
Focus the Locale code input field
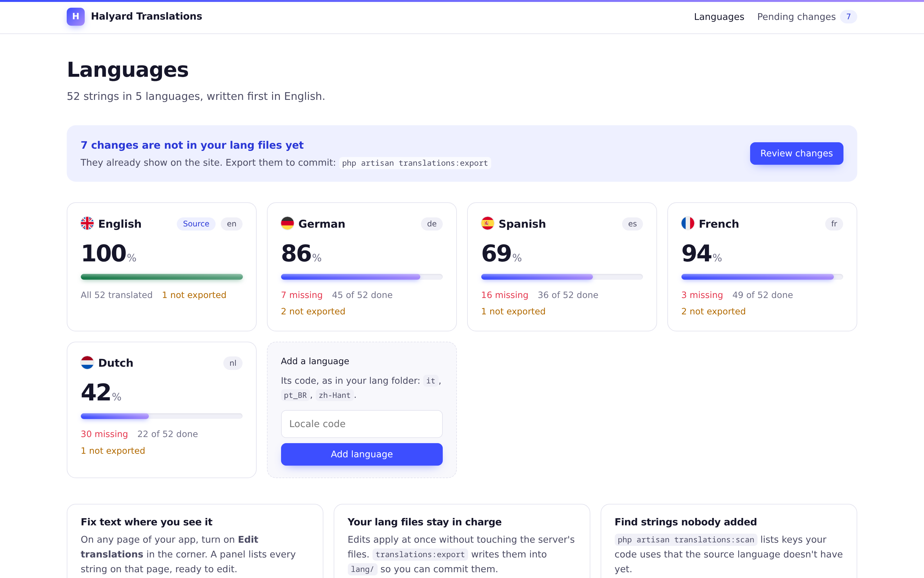[362, 424]
